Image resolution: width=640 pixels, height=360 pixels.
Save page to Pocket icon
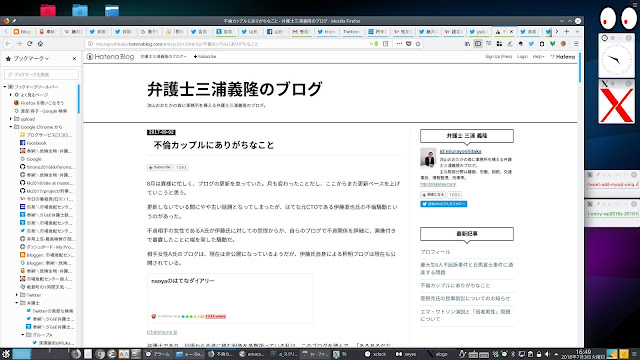pyautogui.click(x=409, y=44)
